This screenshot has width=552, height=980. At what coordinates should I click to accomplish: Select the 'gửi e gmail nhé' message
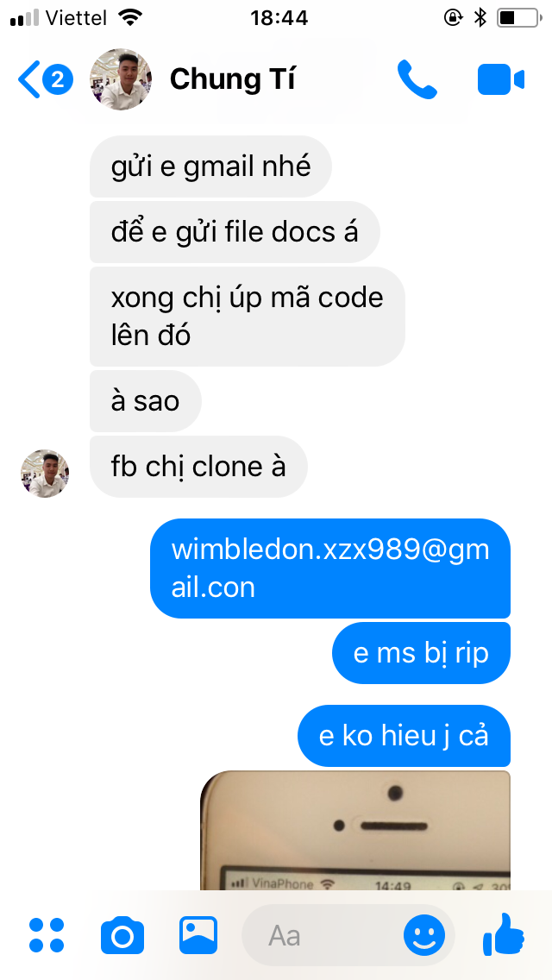210,166
